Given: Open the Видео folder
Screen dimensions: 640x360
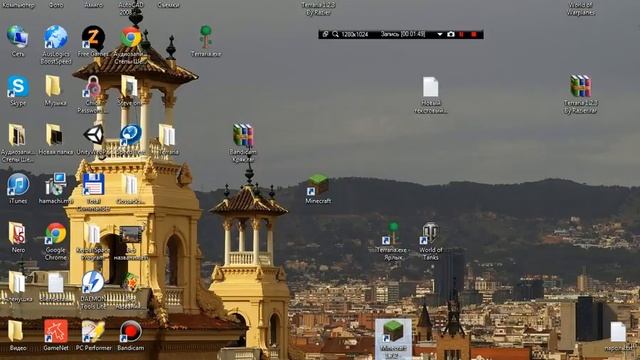Looking at the screenshot, I should pyautogui.click(x=15, y=331).
